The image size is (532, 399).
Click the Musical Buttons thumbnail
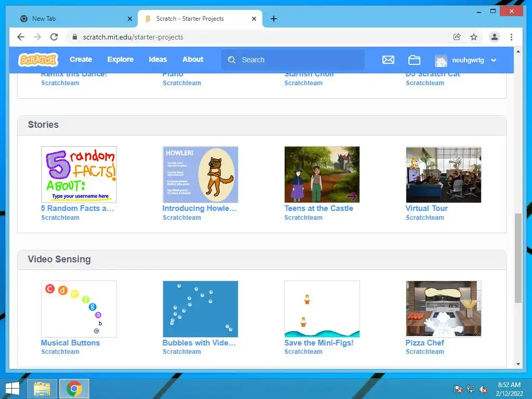click(x=79, y=309)
